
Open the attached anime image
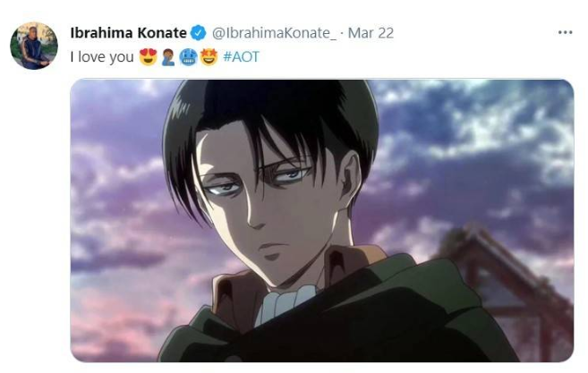322,220
